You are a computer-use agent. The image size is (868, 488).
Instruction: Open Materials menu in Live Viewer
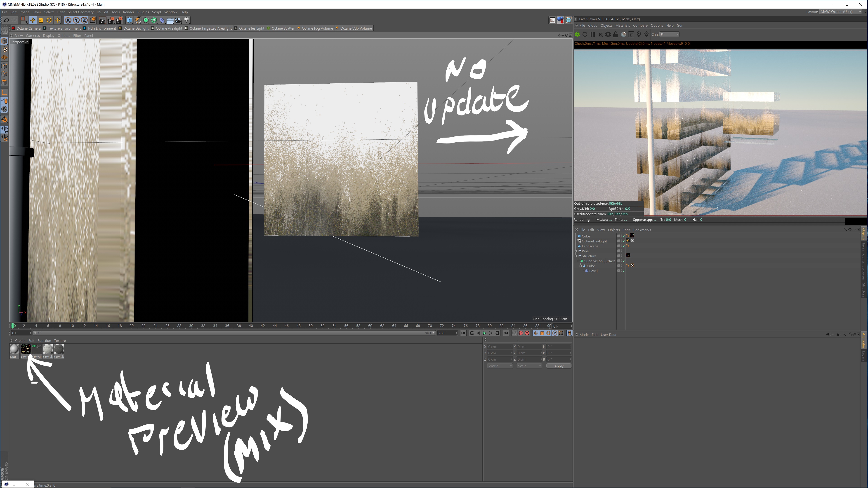(622, 26)
